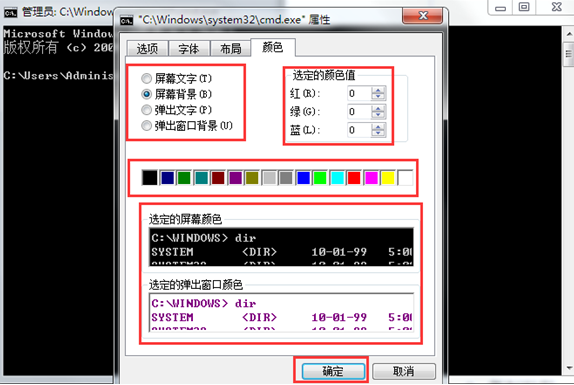Decrease the 蓝(L) value with down arrow
This screenshot has width=574, height=385.
pyautogui.click(x=378, y=133)
